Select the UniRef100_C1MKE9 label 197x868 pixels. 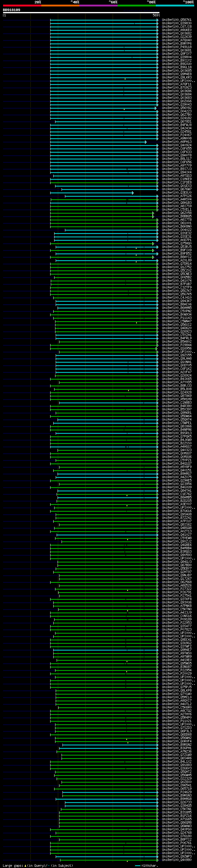[x=177, y=179]
